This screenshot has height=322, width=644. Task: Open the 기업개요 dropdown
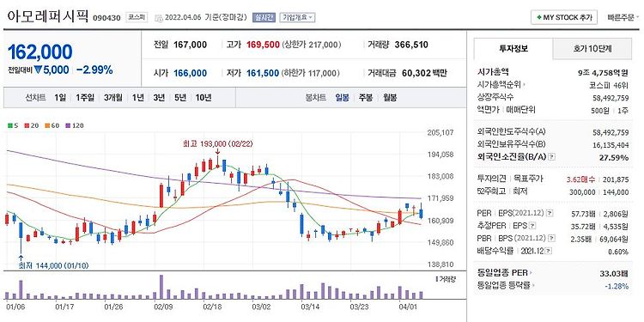[297, 18]
